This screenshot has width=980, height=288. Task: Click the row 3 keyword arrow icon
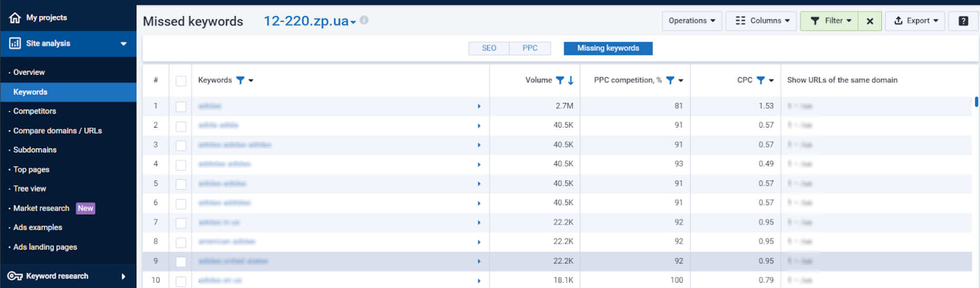pos(479,145)
